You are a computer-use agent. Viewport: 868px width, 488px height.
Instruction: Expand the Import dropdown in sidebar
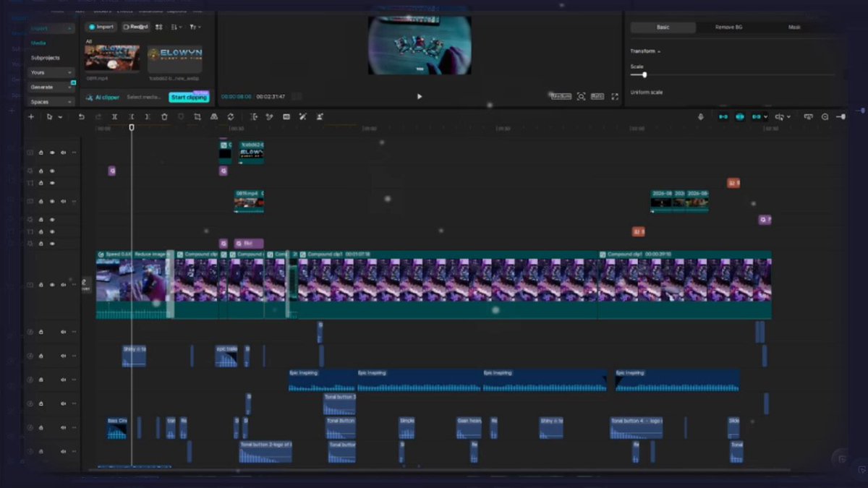tap(51, 28)
